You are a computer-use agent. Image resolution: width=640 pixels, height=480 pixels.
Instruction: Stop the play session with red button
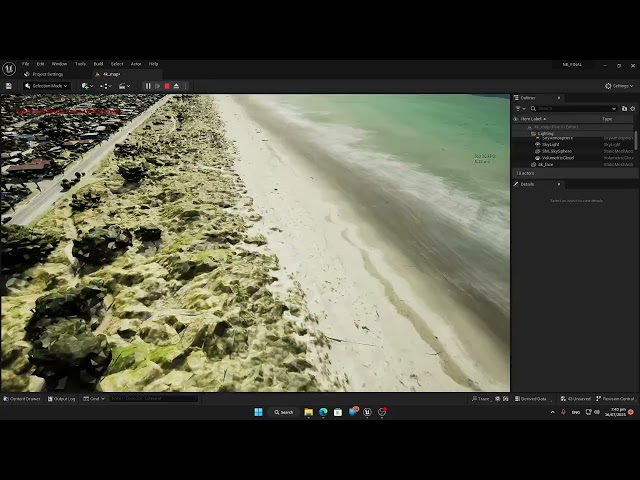coord(167,86)
